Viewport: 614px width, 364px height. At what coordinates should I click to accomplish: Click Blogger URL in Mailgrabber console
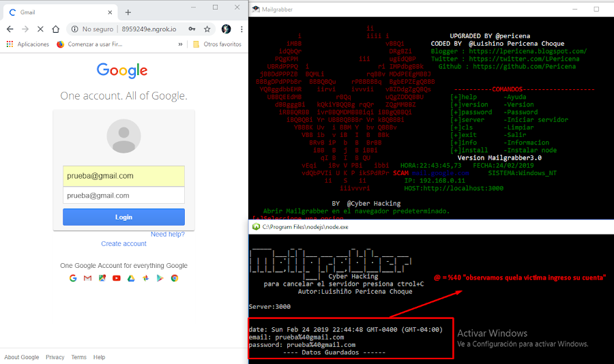pyautogui.click(x=528, y=51)
